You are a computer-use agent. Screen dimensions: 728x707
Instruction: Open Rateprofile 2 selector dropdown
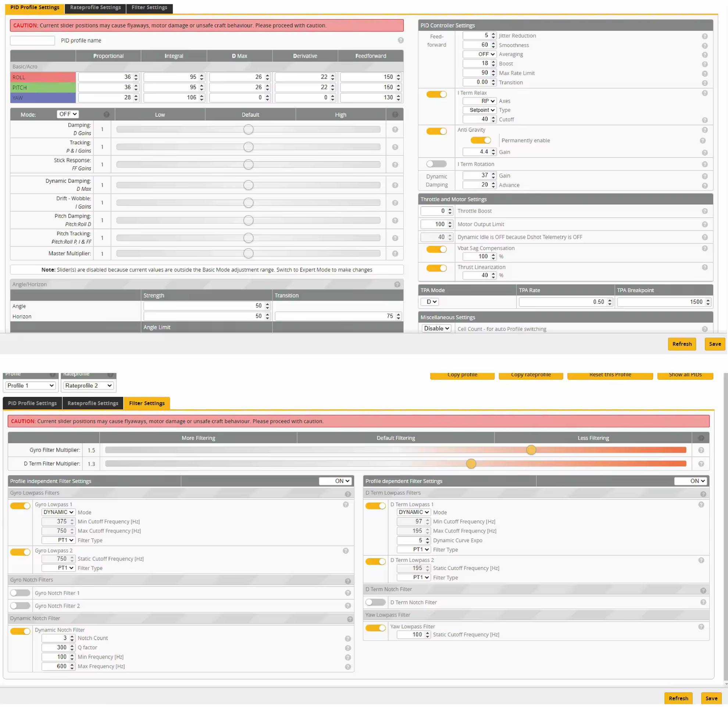(88, 385)
